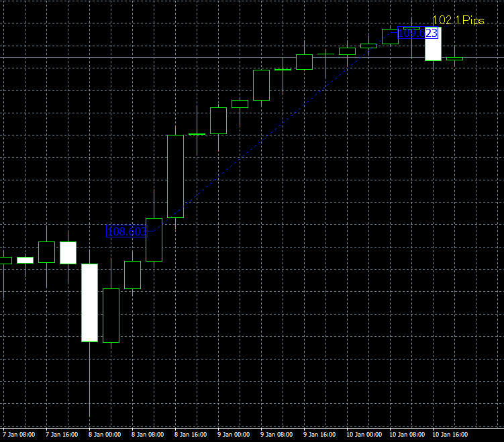
Task: Select the large white candle at 8 Jan 00:00
Action: [x=90, y=302]
